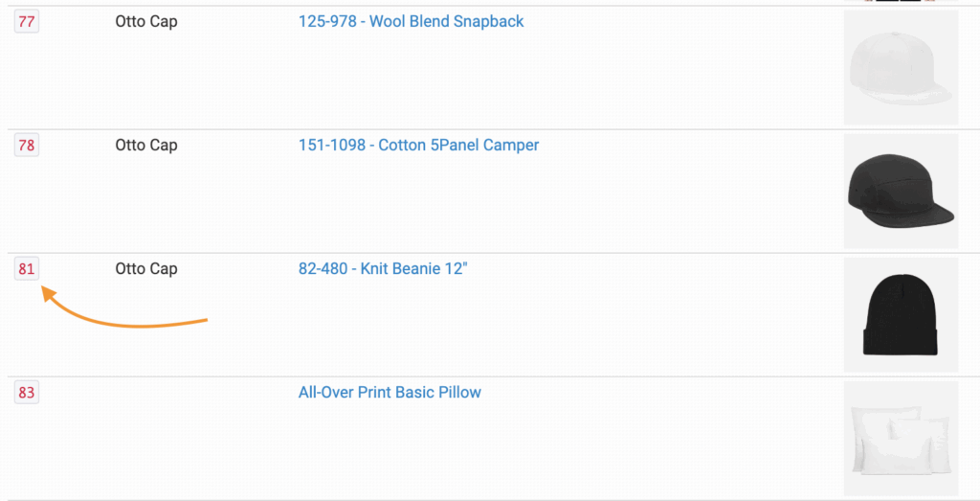This screenshot has width=980, height=501.
Task: Open the Wool Blend Snapback product link
Action: (x=411, y=21)
